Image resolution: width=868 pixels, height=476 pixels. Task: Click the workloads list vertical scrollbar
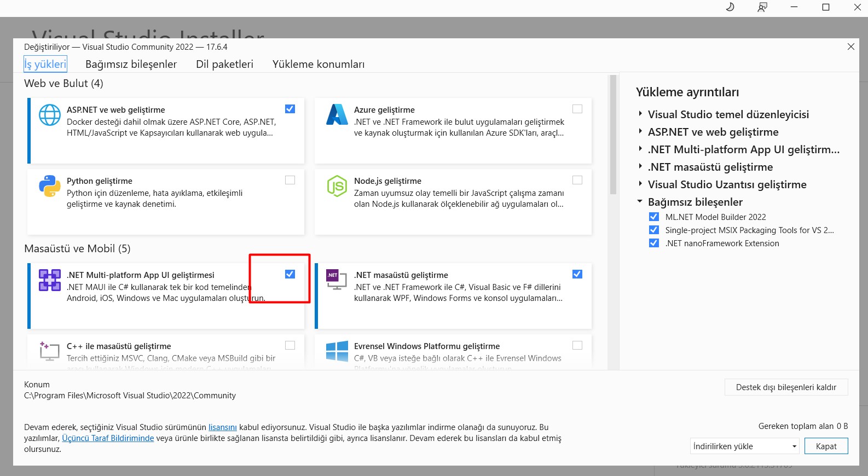tap(613, 135)
